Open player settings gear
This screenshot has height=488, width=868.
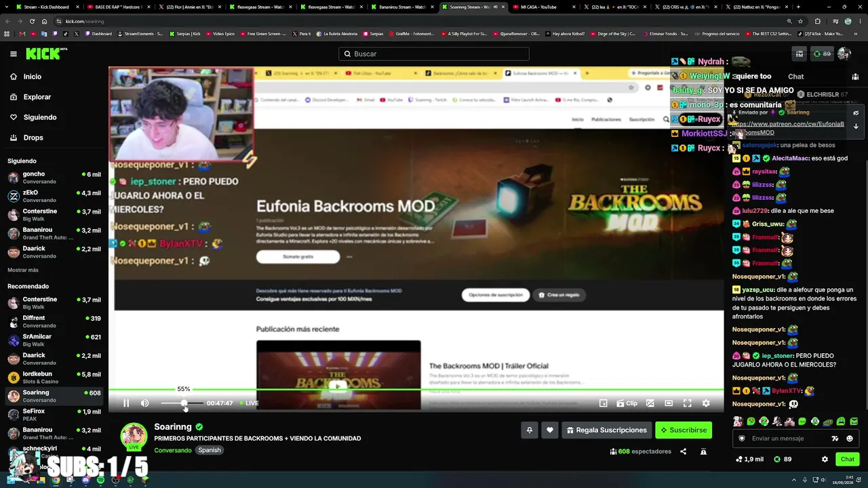coord(706,403)
